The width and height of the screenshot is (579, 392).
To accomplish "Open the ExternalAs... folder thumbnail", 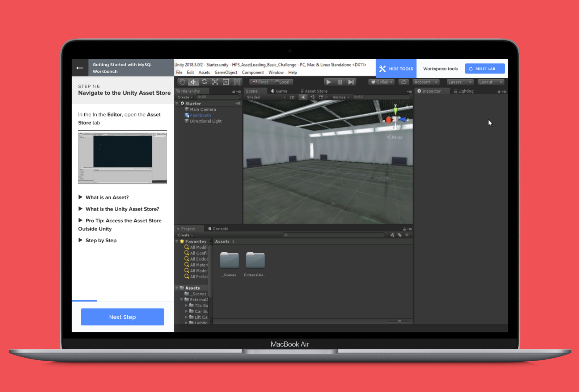I will [255, 260].
